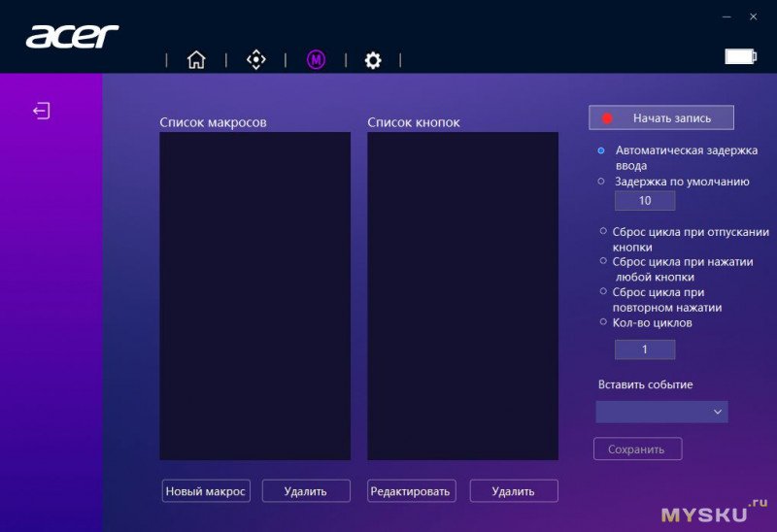This screenshot has height=532, width=777.
Task: Click the exit arrow icon in left sidebar
Action: (x=41, y=111)
